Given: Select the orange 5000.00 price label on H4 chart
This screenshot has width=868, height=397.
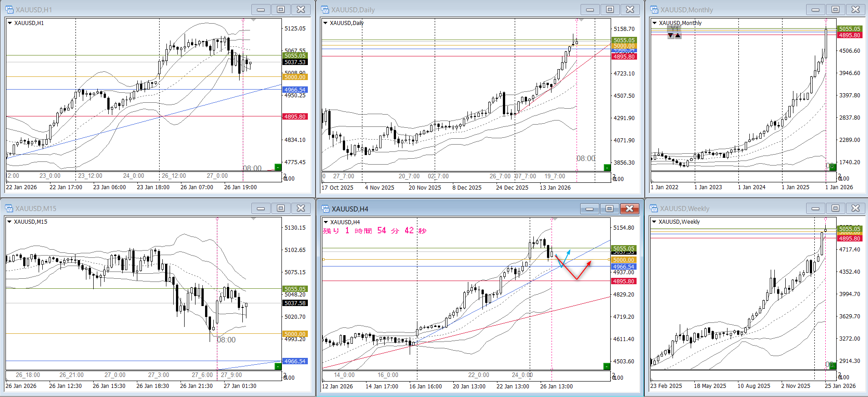Looking at the screenshot, I should click(x=624, y=260).
